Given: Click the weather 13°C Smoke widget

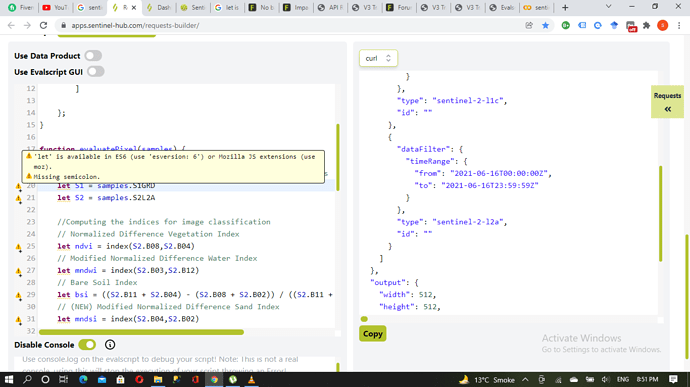Looking at the screenshot, I should point(486,380).
